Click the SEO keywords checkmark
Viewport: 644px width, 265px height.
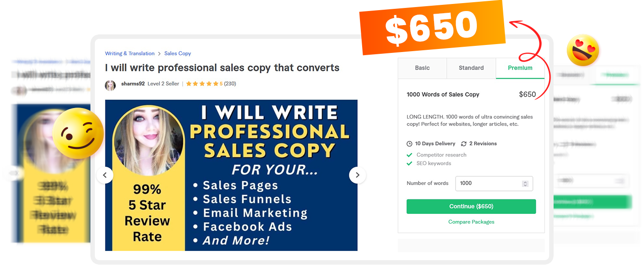coord(409,163)
